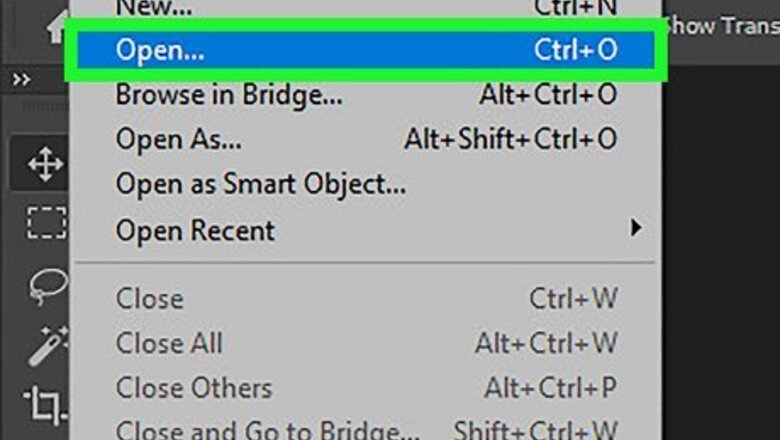Expand the toolbar with double-chevron icon

(x=21, y=80)
